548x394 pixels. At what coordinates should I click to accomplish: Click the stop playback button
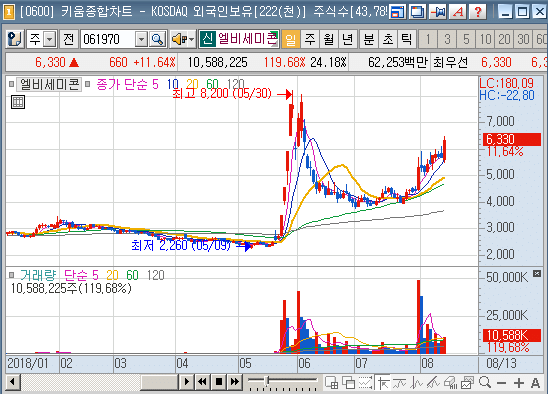[x=219, y=381]
